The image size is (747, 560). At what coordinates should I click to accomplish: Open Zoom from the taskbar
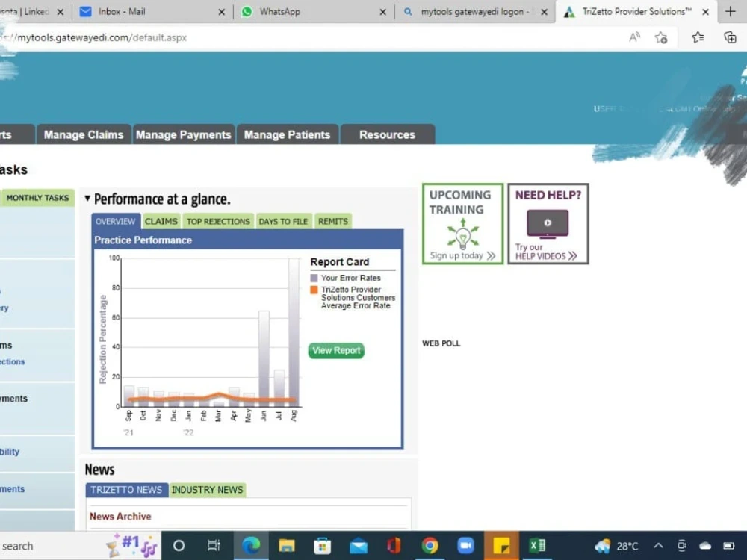point(465,546)
